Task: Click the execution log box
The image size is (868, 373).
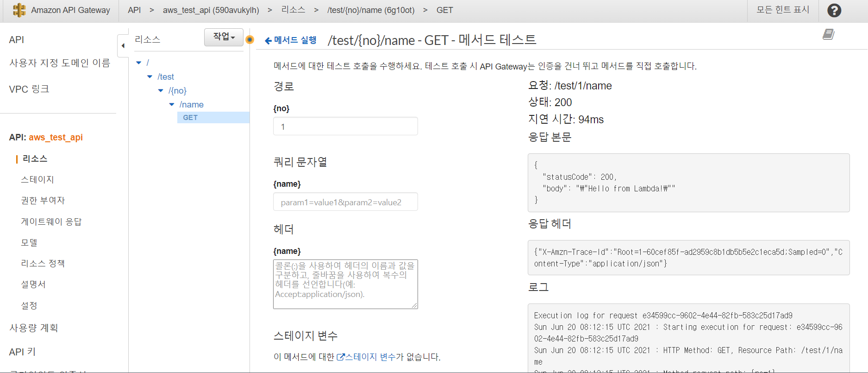Action: click(688, 338)
